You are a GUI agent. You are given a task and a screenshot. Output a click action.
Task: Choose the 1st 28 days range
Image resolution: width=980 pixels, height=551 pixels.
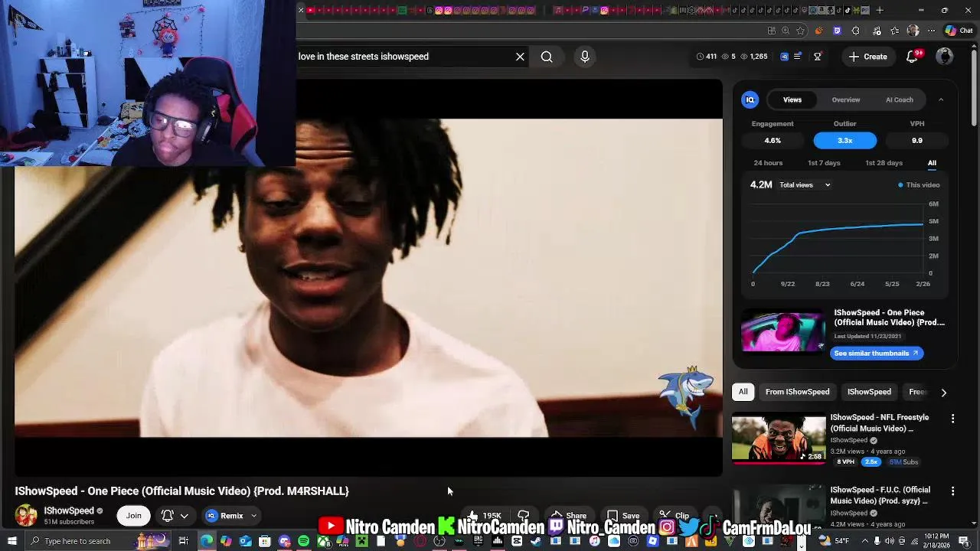(884, 163)
